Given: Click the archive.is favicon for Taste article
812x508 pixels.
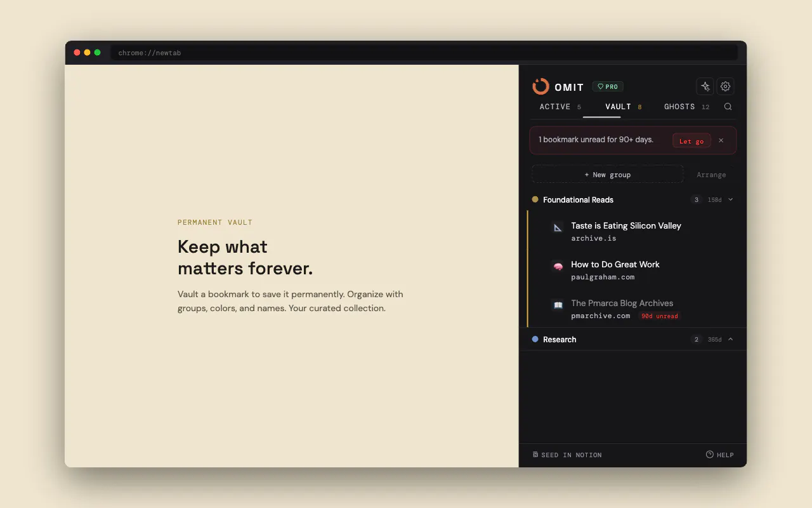Looking at the screenshot, I should [x=558, y=227].
